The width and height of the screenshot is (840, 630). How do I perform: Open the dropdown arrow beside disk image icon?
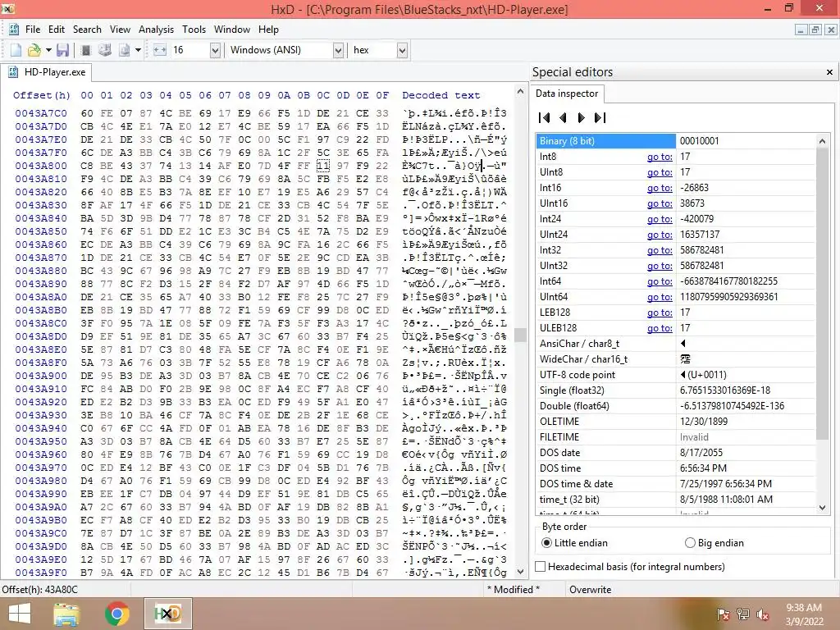point(138,50)
